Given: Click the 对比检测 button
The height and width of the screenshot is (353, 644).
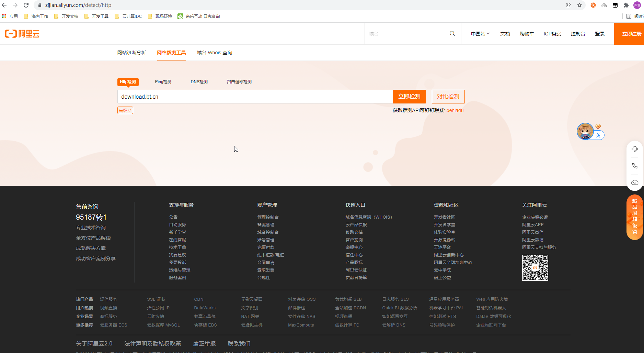Looking at the screenshot, I should (x=448, y=97).
